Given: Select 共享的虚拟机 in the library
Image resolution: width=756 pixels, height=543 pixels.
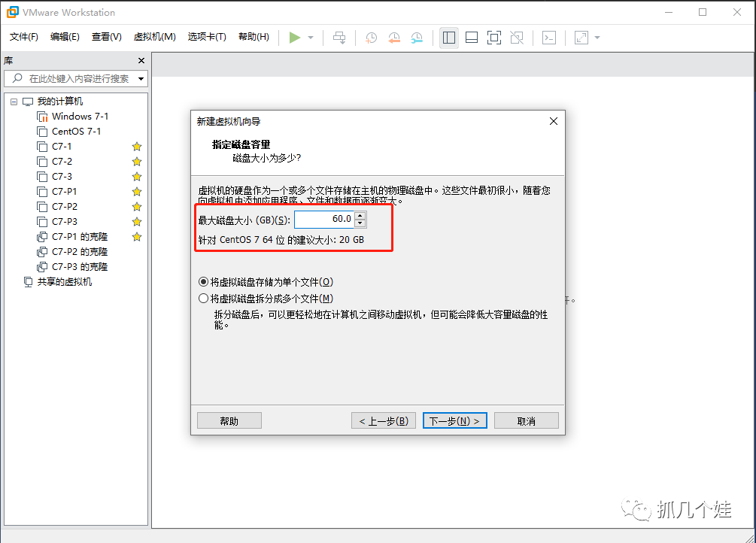Looking at the screenshot, I should tap(65, 282).
